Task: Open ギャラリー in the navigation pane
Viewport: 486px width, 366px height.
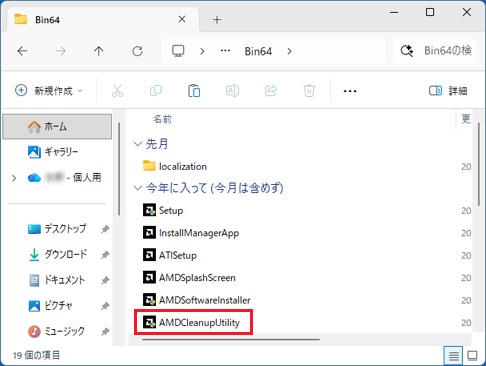Action: pos(57,152)
